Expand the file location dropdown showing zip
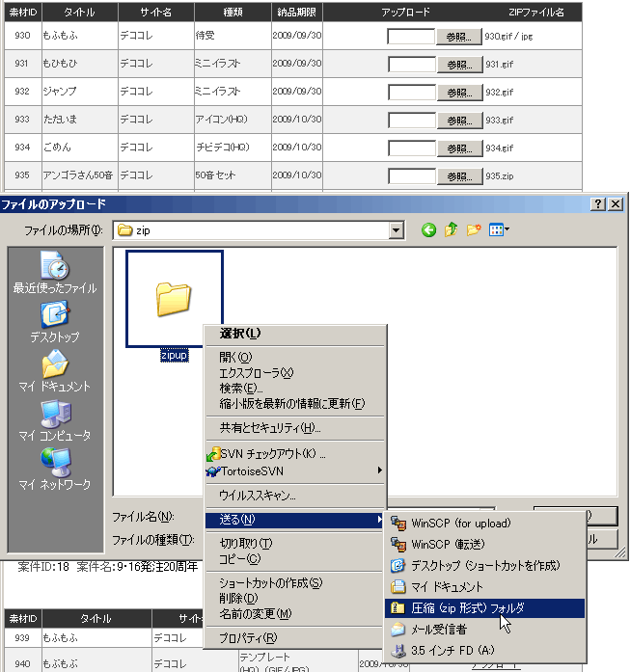 tap(396, 230)
